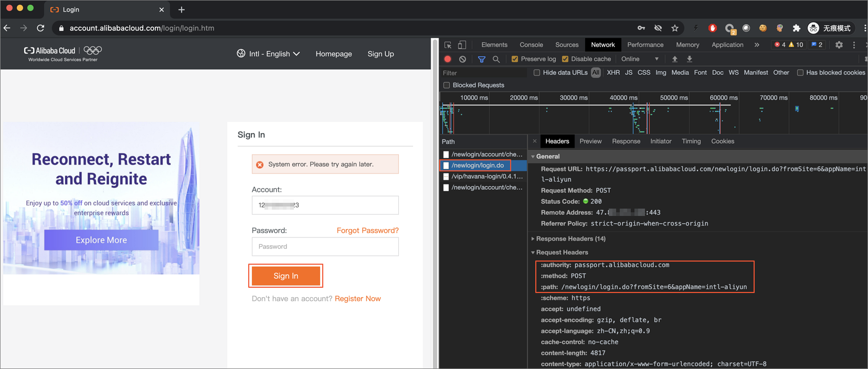Close the request details pane with X
The height and width of the screenshot is (369, 868).
(535, 142)
